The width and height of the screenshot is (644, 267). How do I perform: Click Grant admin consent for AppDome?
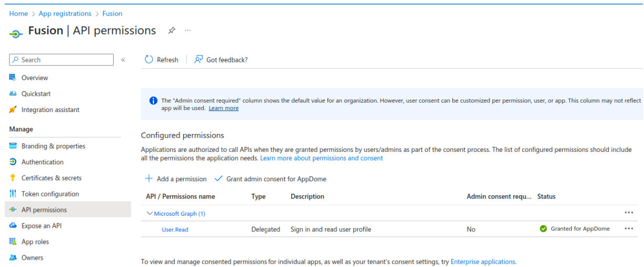(276, 179)
